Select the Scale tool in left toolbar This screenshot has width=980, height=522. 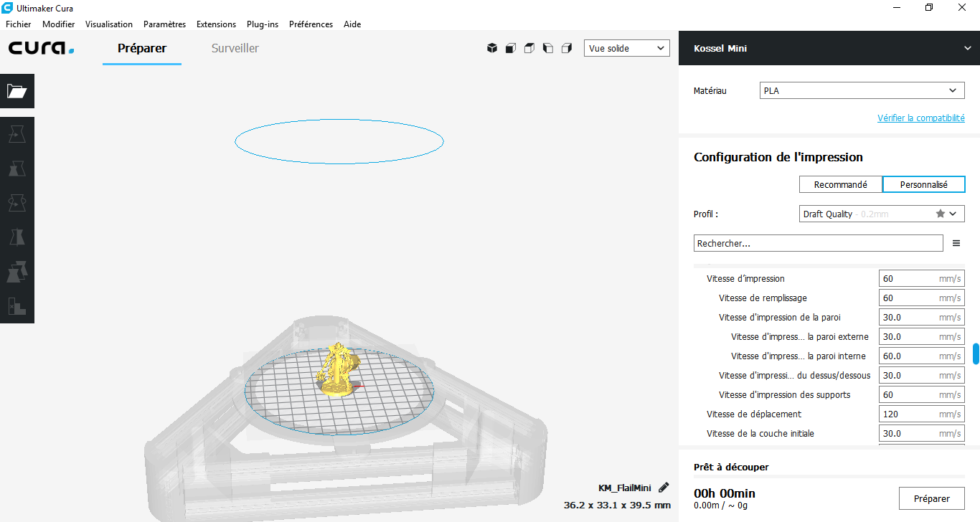[x=17, y=169]
